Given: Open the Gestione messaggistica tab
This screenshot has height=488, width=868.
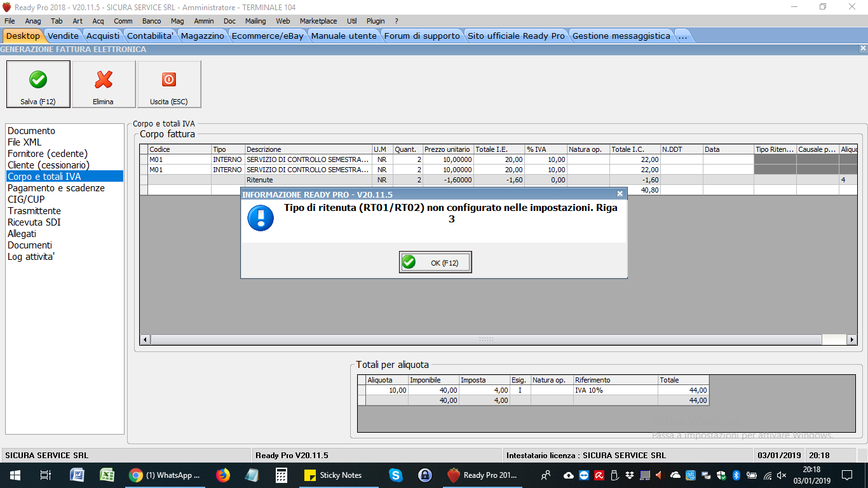Looking at the screenshot, I should point(621,36).
